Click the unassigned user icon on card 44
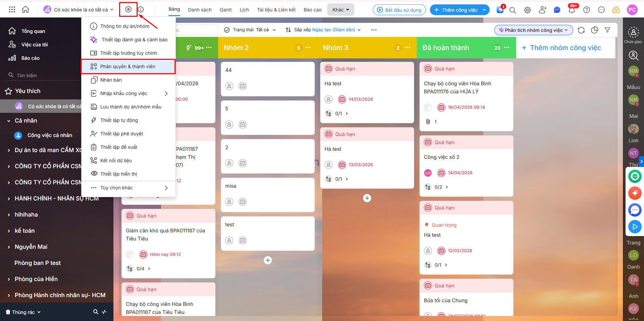This screenshot has width=644, height=321. (229, 86)
